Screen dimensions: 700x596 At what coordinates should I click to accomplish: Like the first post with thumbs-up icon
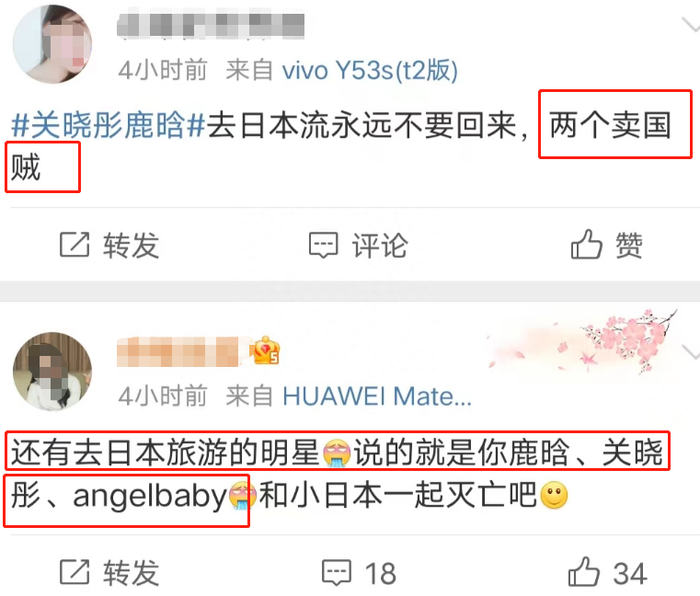[586, 245]
